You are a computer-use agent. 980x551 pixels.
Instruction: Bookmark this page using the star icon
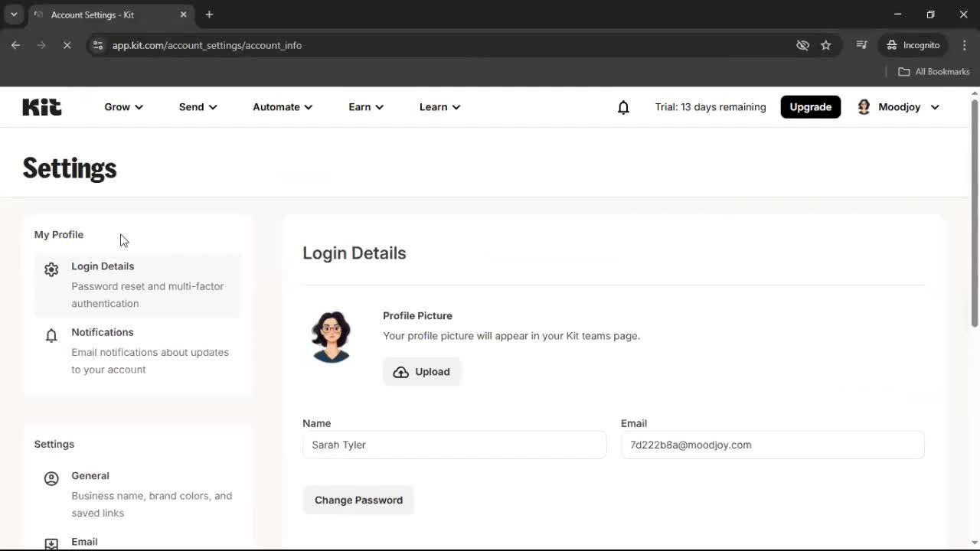[826, 45]
